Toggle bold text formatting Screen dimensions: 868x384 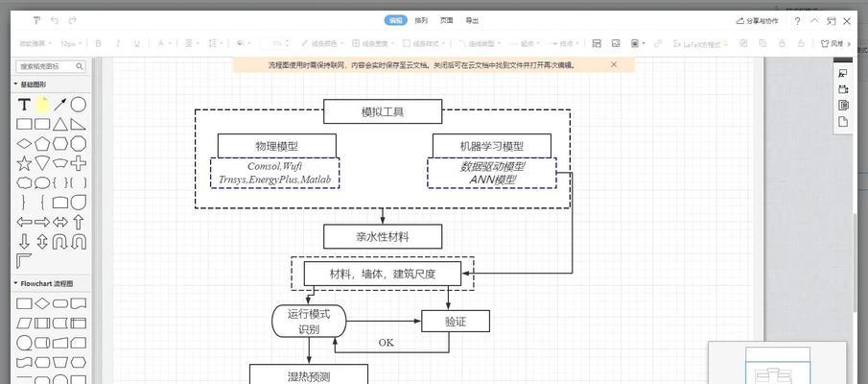[x=99, y=43]
